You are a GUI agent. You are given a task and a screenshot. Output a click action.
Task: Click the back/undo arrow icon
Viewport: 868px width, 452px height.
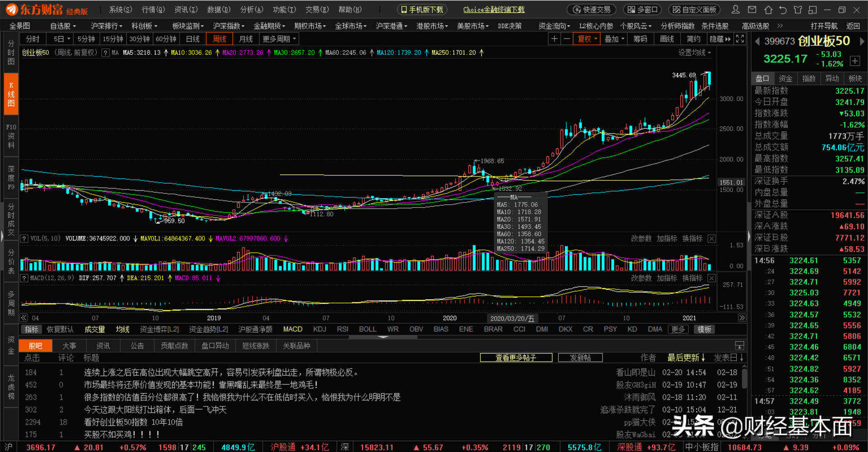pos(783,9)
